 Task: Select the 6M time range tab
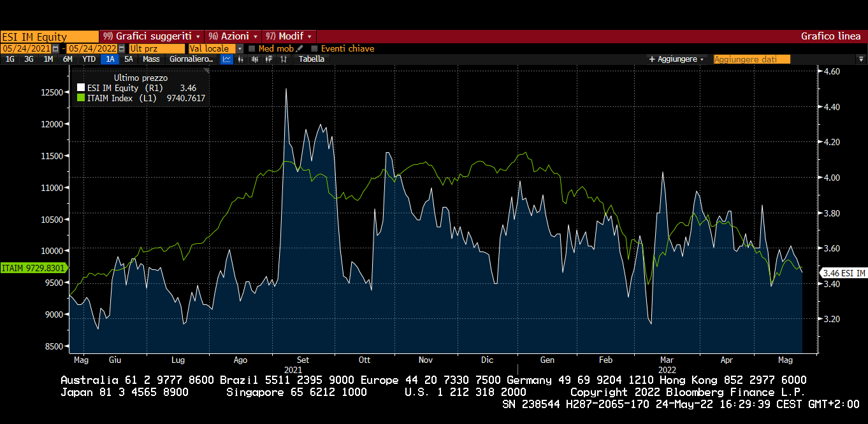tap(68, 59)
